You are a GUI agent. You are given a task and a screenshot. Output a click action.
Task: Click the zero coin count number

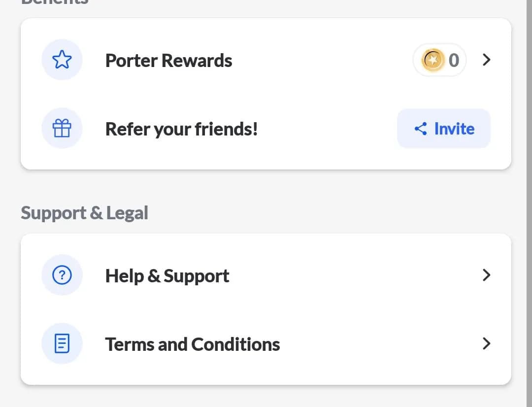click(454, 61)
